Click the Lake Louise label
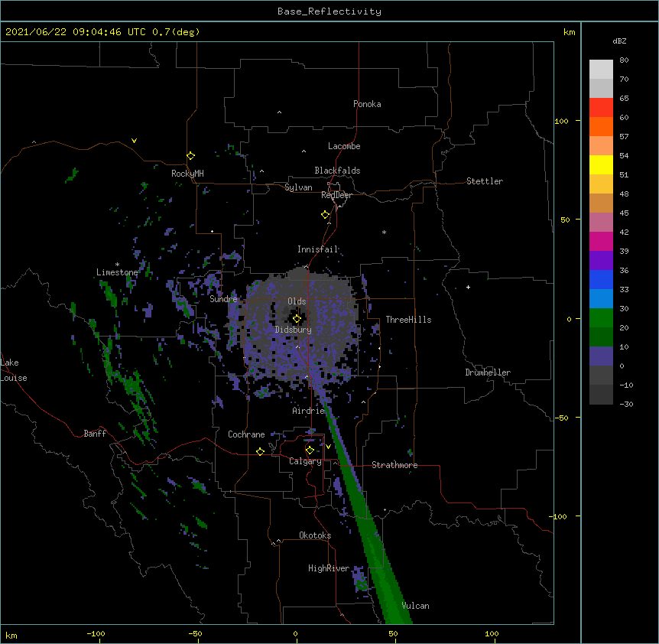659x644 pixels. coord(14,370)
